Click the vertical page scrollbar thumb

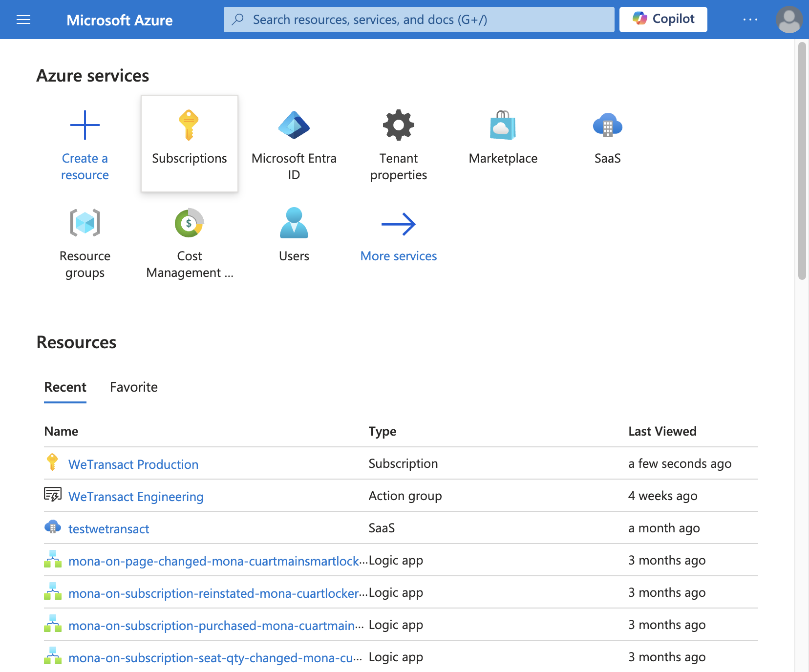pyautogui.click(x=802, y=161)
